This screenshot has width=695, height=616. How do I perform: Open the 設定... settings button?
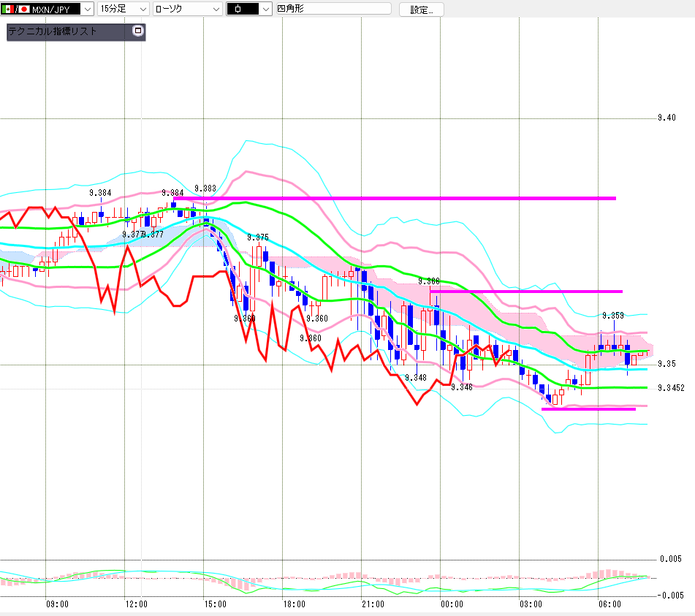pyautogui.click(x=421, y=9)
